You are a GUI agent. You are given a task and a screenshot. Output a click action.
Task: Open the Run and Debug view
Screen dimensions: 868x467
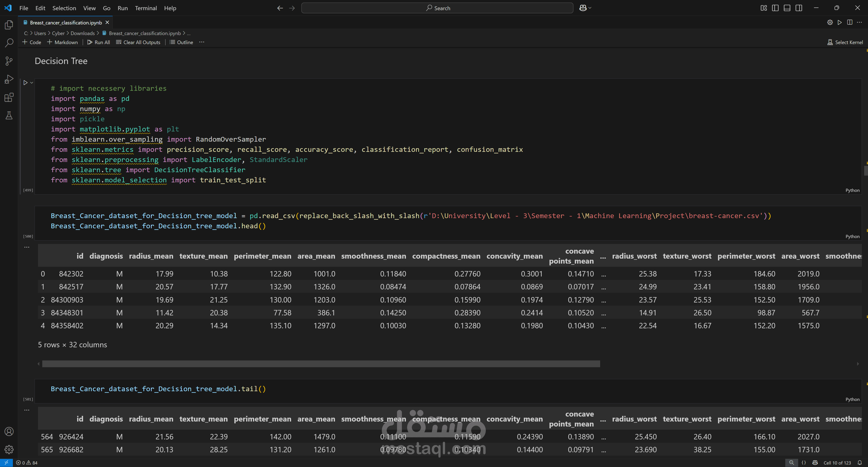coord(9,79)
